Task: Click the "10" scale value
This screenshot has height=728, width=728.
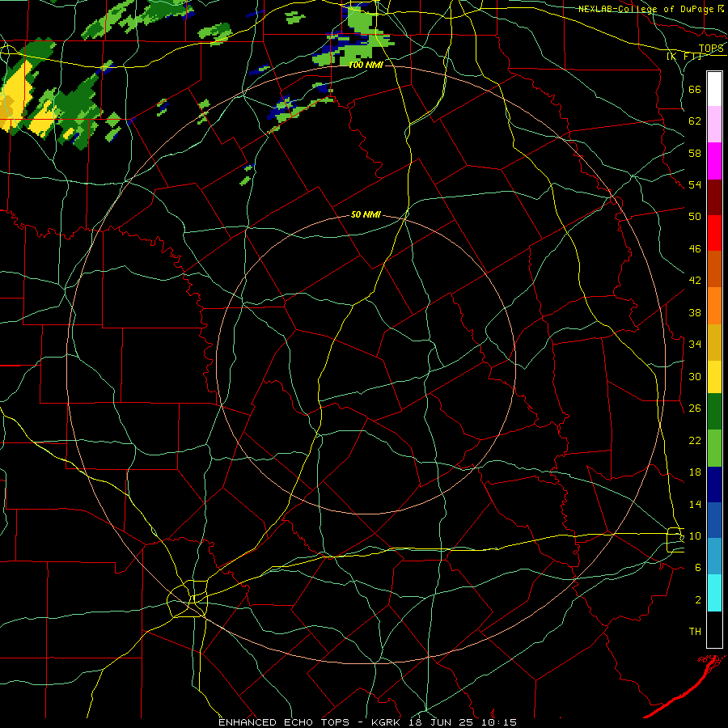Action: point(695,535)
